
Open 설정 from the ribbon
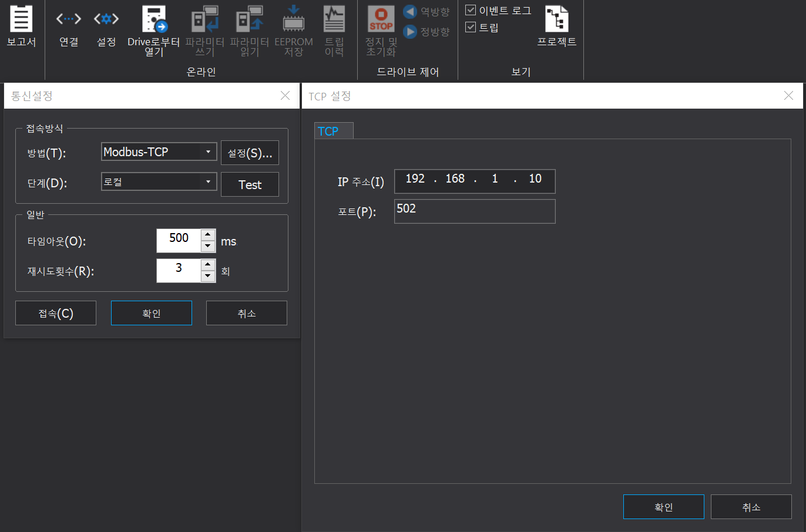106,25
